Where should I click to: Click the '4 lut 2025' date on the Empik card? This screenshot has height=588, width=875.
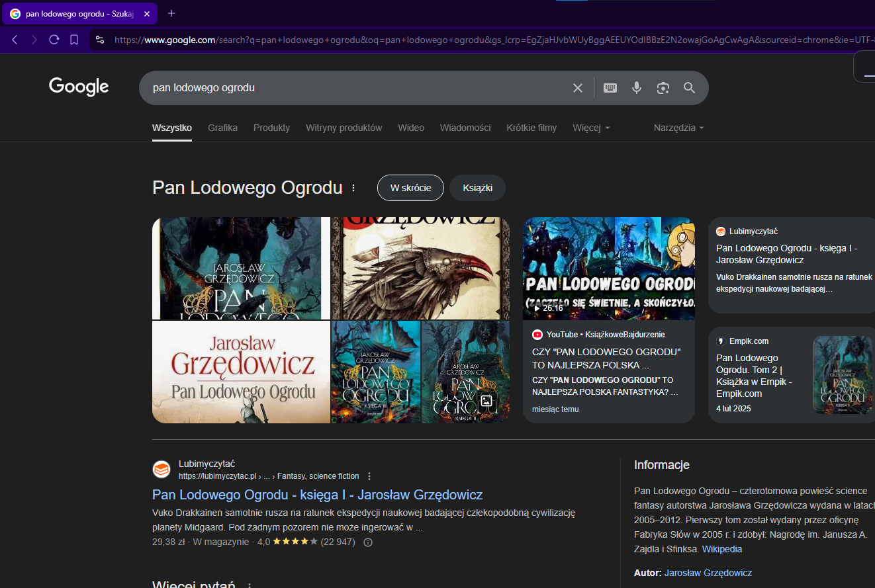pyautogui.click(x=733, y=409)
